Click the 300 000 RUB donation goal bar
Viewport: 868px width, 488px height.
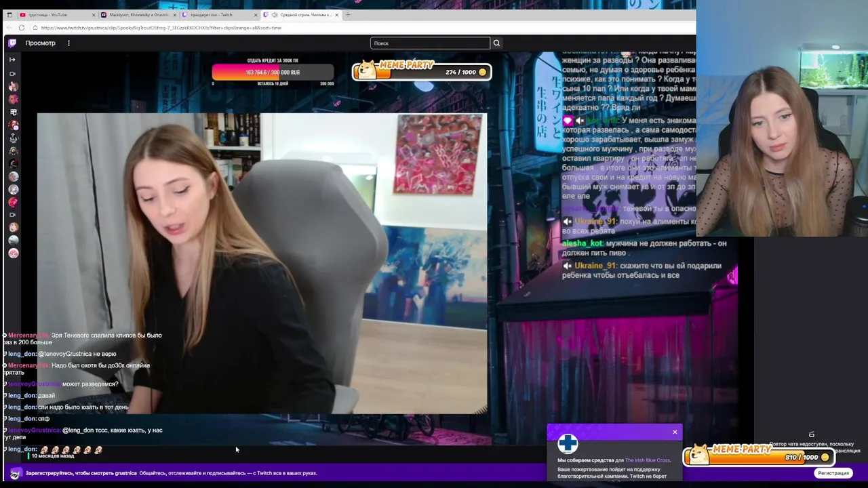[x=273, y=72]
